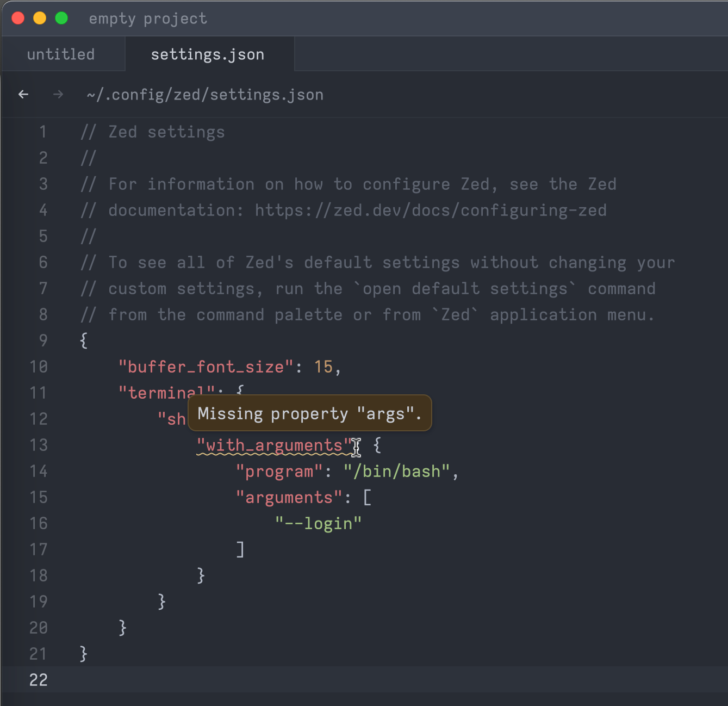Screen dimensions: 728x706
Task: Click the "// Zed settings" comment
Action: coord(153,132)
